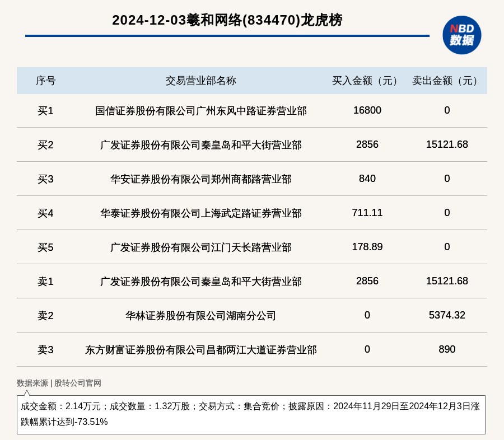
Task: Click the buy amount 178.89
Action: [367, 246]
